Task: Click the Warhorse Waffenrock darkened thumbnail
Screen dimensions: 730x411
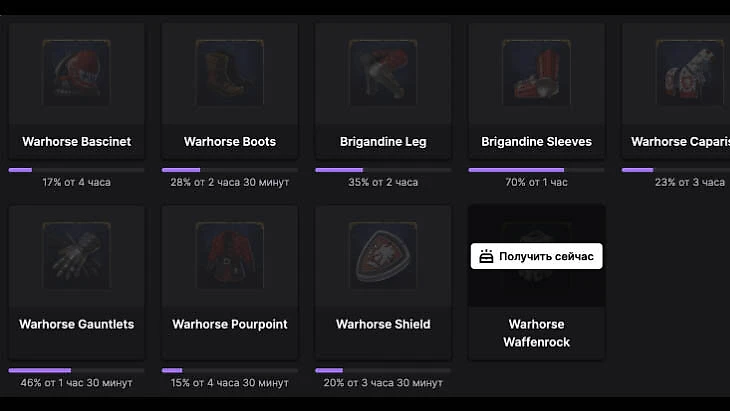Action: pyautogui.click(x=536, y=285)
